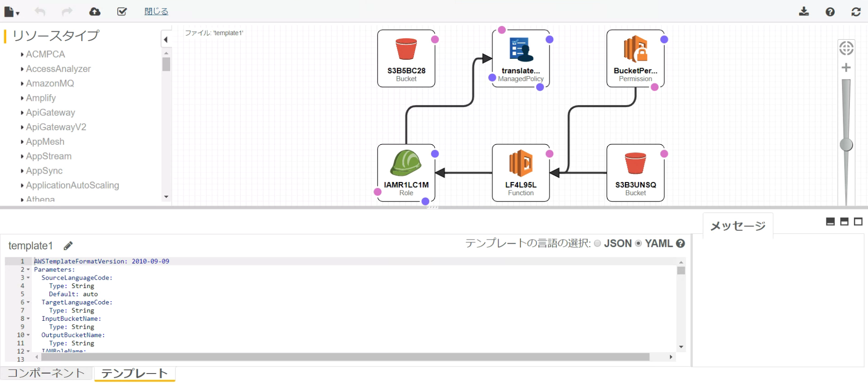Click the canvas zoom slider handle
The width and height of the screenshot is (868, 388).
click(x=846, y=145)
